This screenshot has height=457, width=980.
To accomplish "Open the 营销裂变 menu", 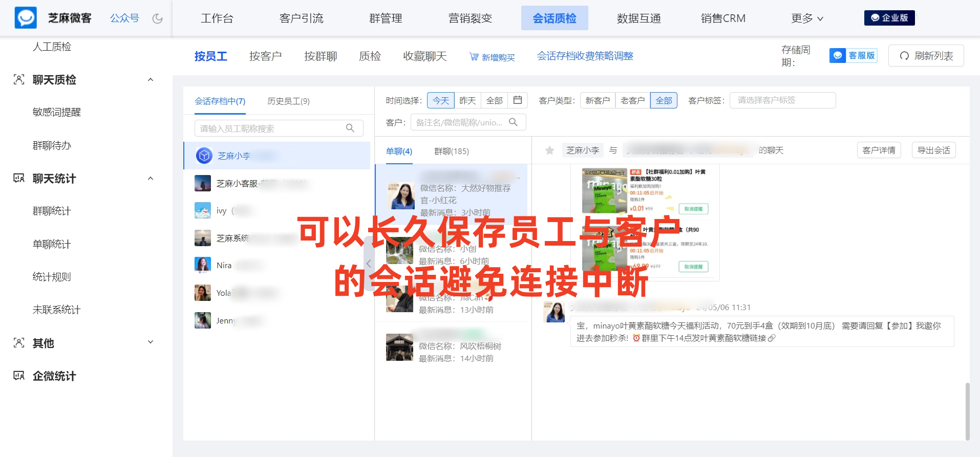I will 470,18.
